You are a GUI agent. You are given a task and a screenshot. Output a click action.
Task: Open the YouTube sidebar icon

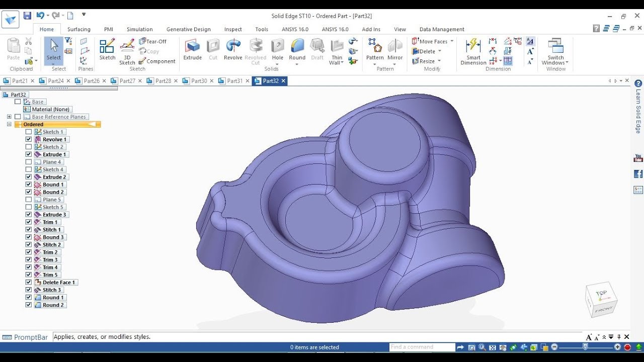pyautogui.click(x=638, y=158)
